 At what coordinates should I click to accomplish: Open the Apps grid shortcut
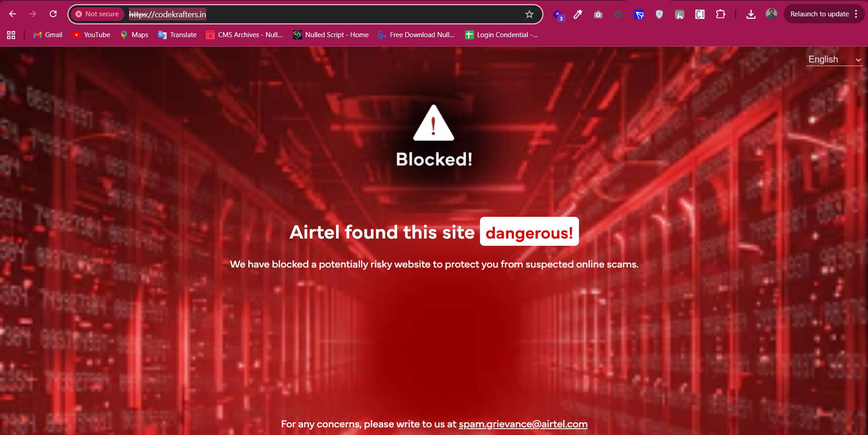(x=11, y=35)
